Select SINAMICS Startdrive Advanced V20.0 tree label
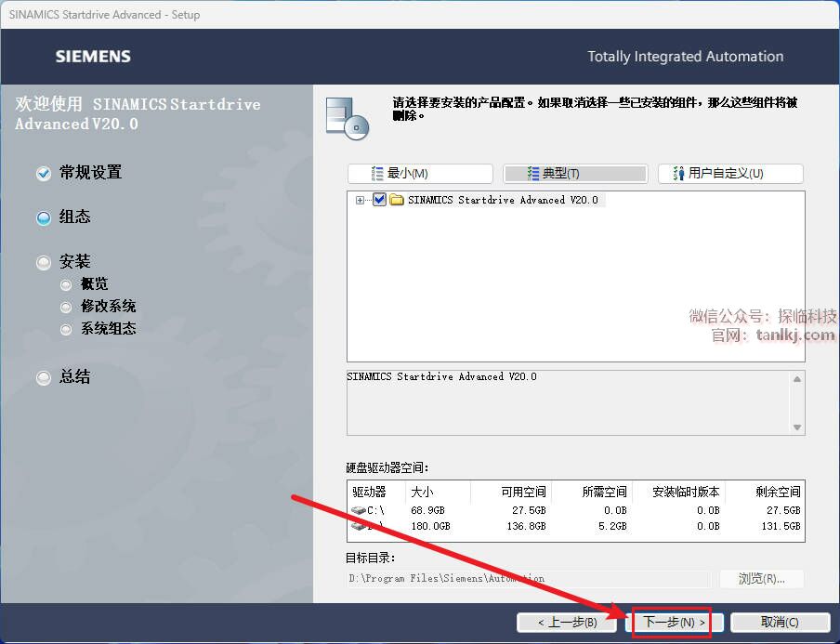Image resolution: width=840 pixels, height=644 pixels. coord(503,200)
